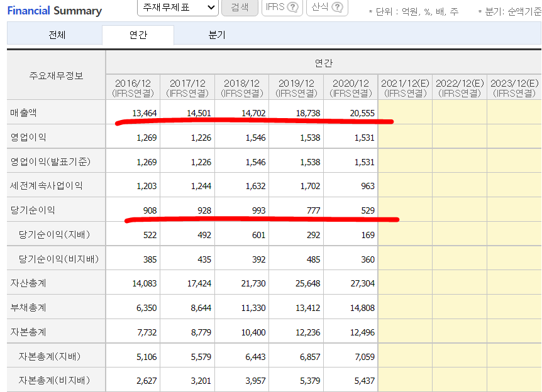This screenshot has width=542, height=392.
Task: Click the 검색 button
Action: (x=240, y=8)
